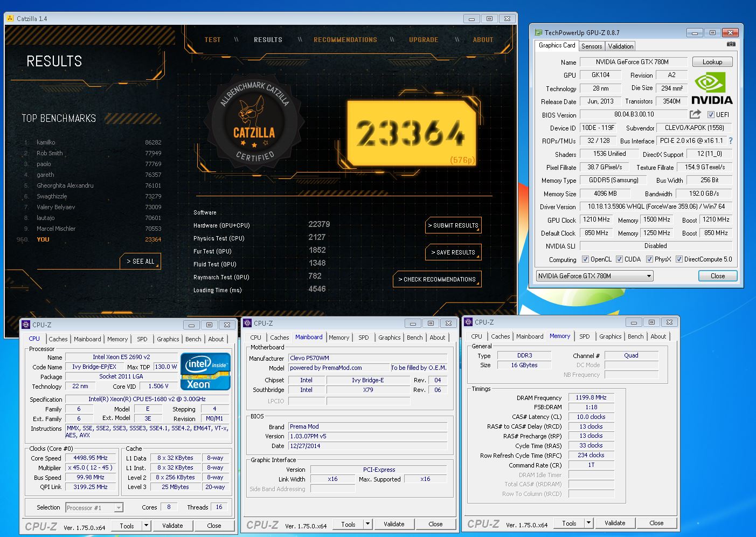Toggle the CUDA checkbox
This screenshot has height=537, width=756.
[619, 259]
